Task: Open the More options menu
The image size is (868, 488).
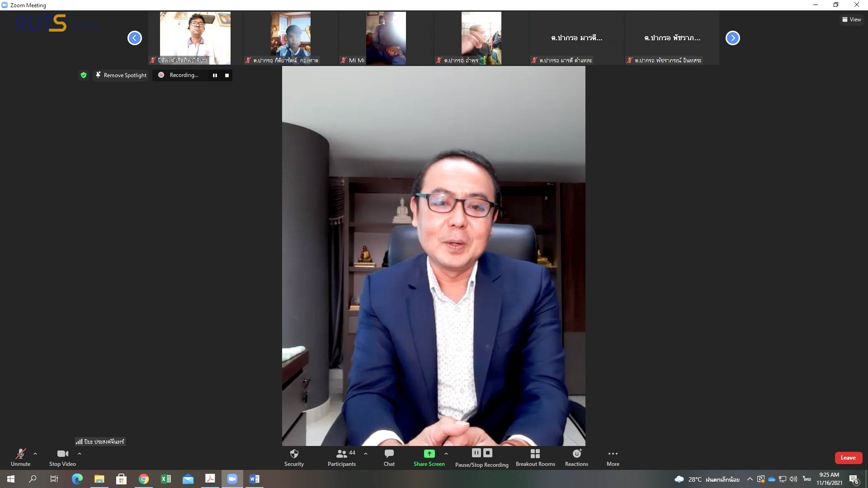Action: [613, 457]
